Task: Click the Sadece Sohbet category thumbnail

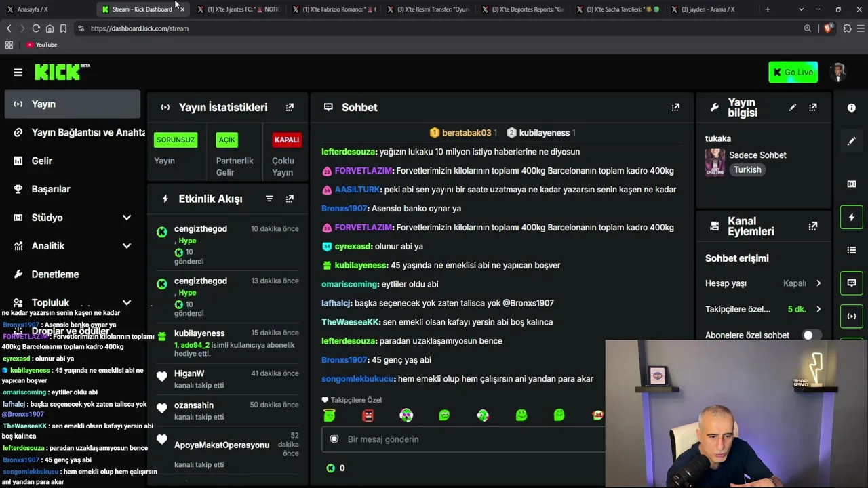Action: pos(715,163)
